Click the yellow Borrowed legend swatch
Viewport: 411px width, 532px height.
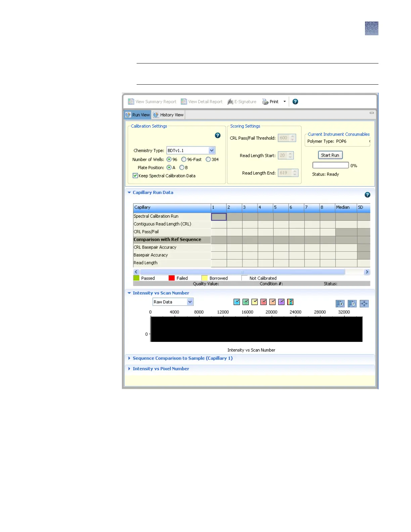(204, 278)
